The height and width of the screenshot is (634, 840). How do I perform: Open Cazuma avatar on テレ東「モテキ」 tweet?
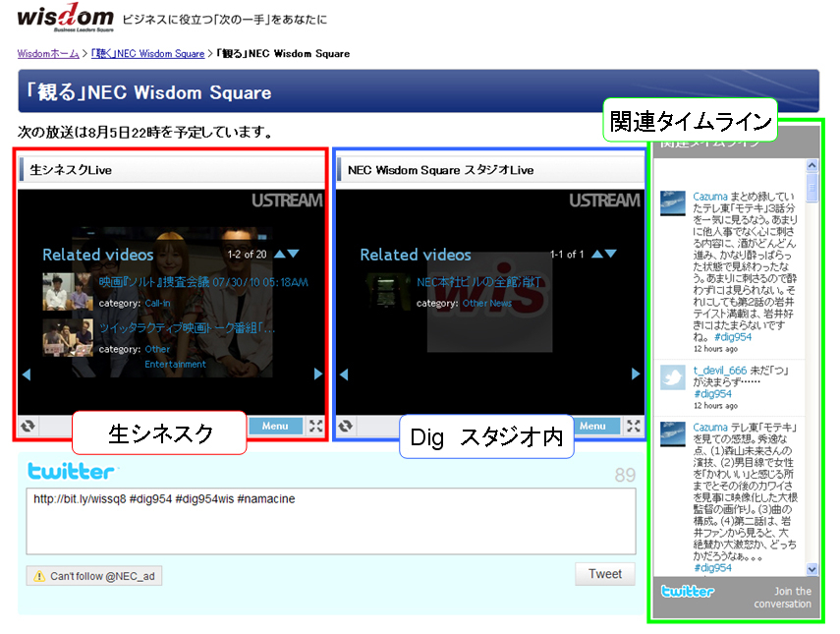point(673,434)
